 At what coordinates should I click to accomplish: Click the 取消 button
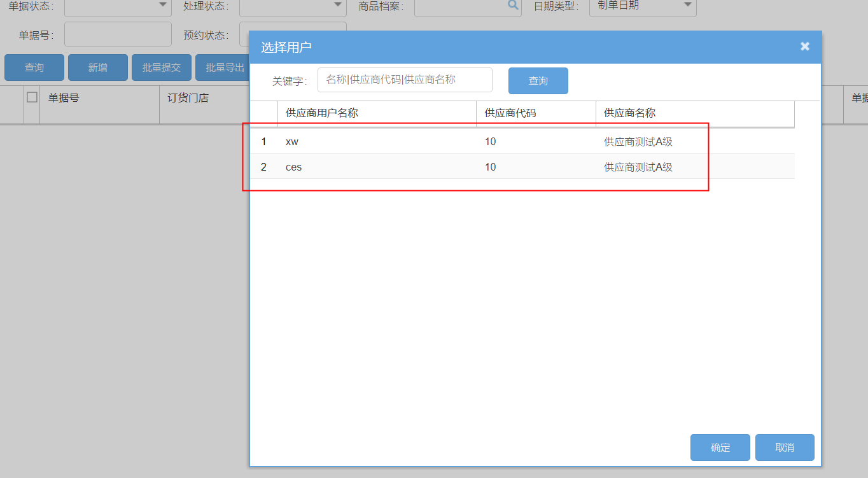pyautogui.click(x=785, y=447)
